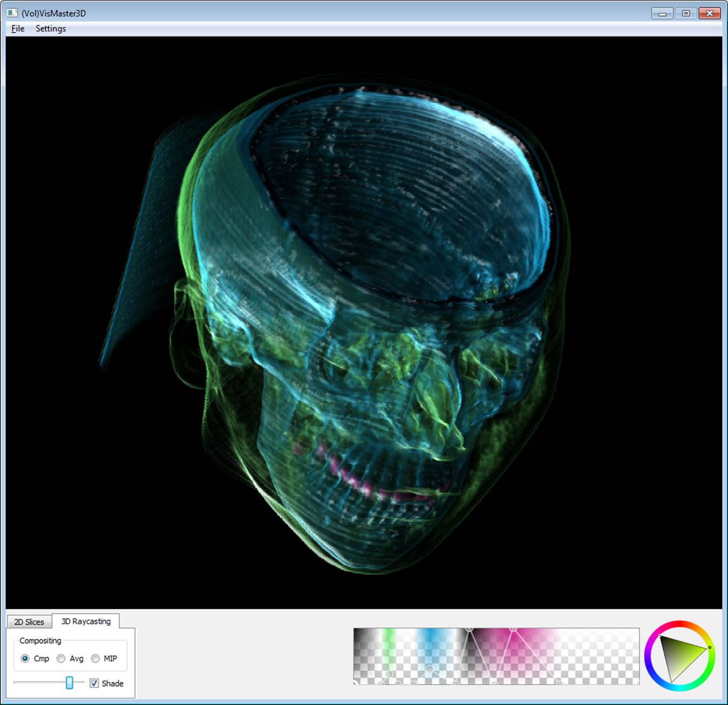The width and height of the screenshot is (728, 705).
Task: Select the cyan transfer function peak node
Action: pyautogui.click(x=430, y=668)
